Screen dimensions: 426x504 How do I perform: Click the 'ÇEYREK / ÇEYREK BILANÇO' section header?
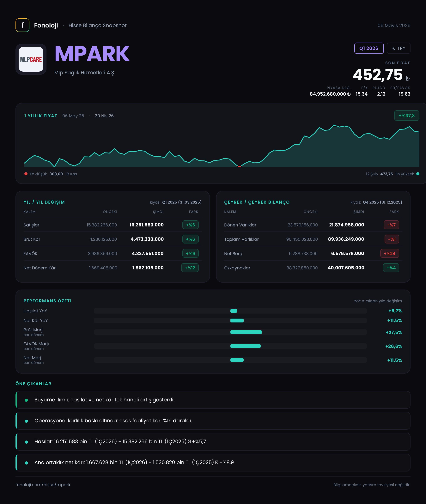point(257,202)
